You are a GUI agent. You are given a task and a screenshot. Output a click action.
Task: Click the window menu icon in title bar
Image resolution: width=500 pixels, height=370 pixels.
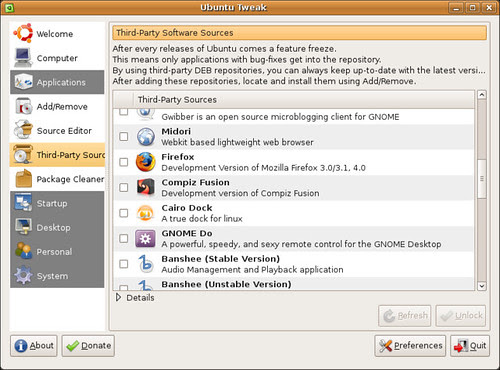tap(10, 7)
